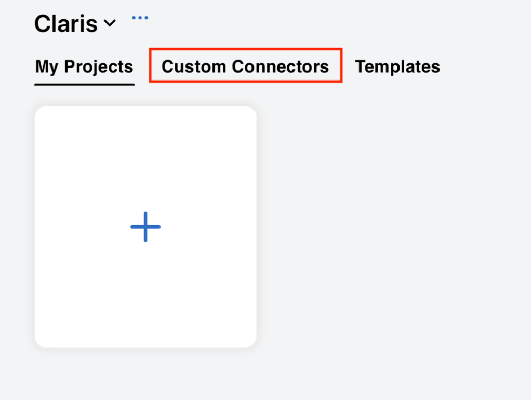Viewport: 532px width, 400px height.
Task: Open the ellipsis options menu beside Claris
Action: click(x=139, y=17)
